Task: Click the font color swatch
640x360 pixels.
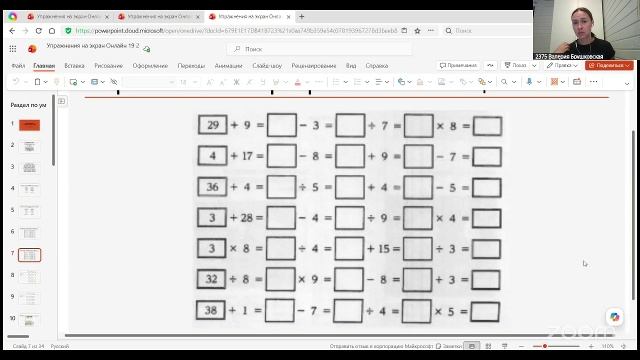Action: tap(298, 82)
